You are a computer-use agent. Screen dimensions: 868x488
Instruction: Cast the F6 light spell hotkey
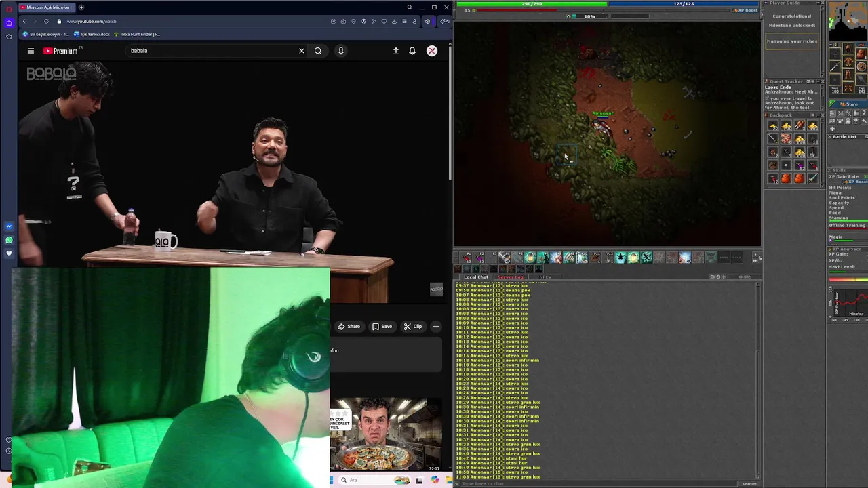[530, 258]
